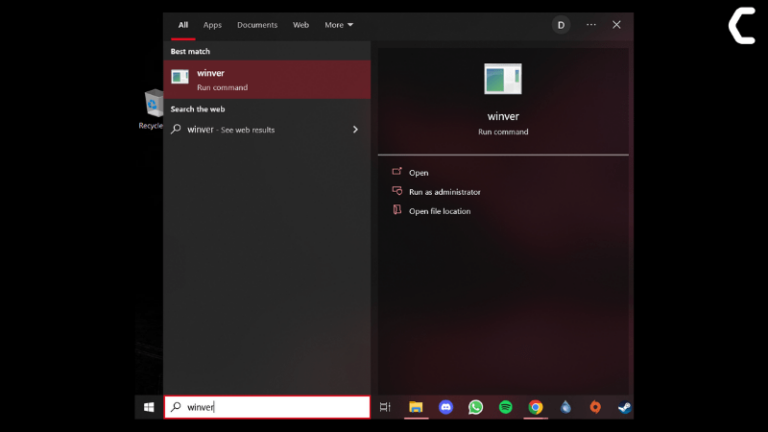Viewport: 768px width, 432px height.
Task: Click the magnifier icon beside web result
Action: (x=176, y=129)
